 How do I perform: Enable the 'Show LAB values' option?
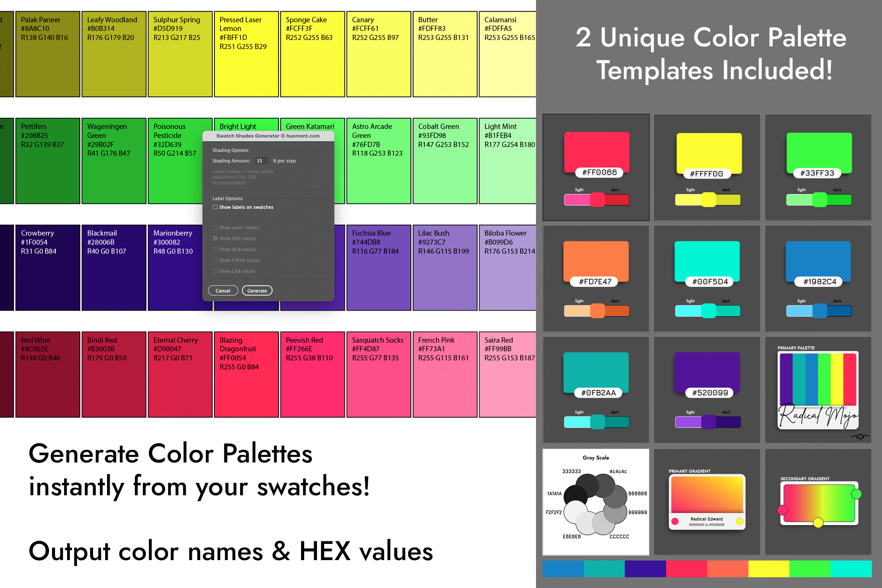215,271
